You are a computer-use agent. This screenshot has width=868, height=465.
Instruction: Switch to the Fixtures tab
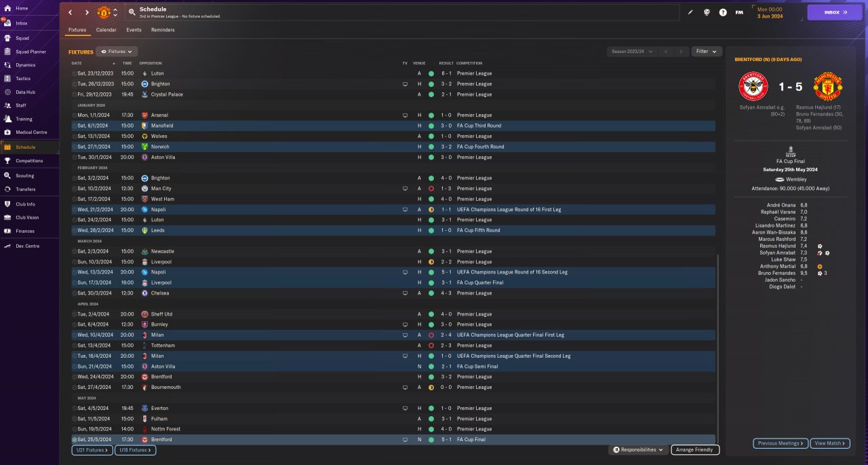77,30
